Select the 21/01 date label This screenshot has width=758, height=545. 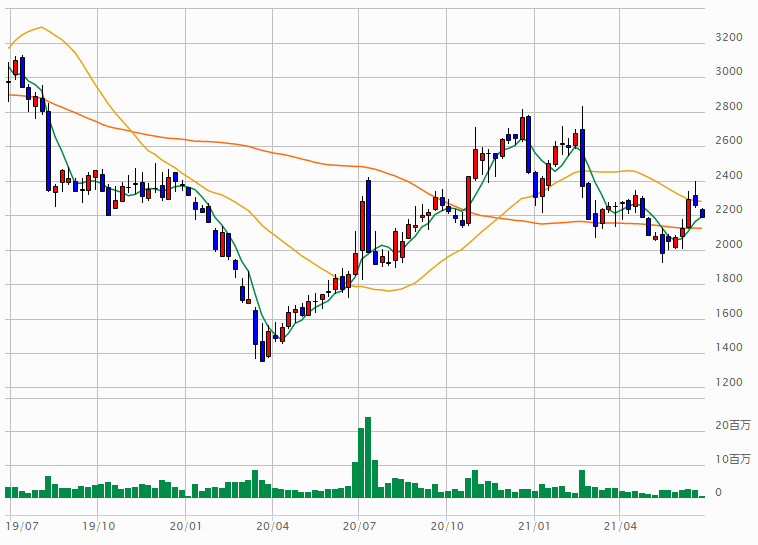point(534,526)
